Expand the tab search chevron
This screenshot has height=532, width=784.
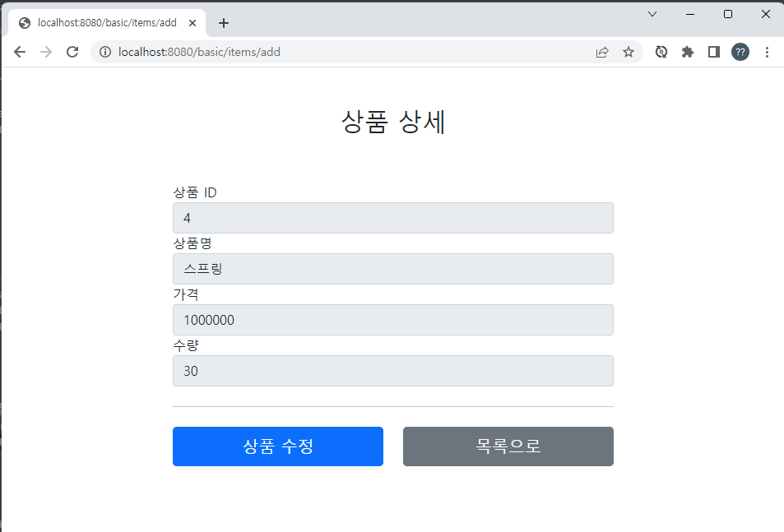(652, 14)
